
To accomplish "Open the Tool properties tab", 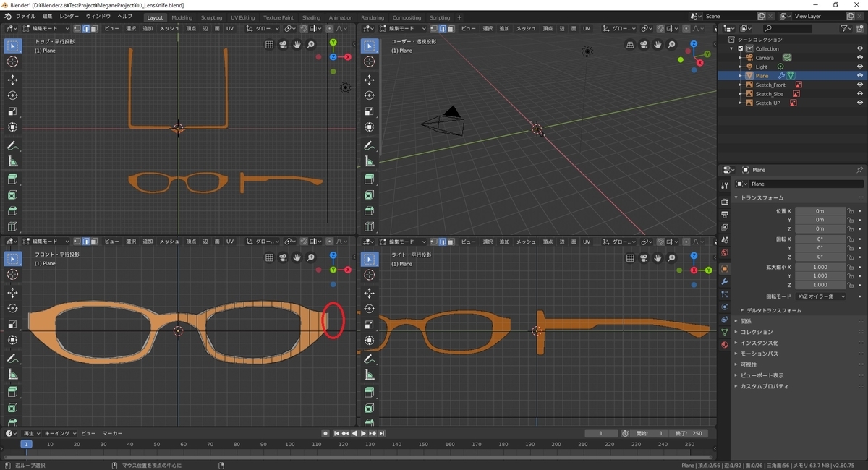I will point(724,186).
